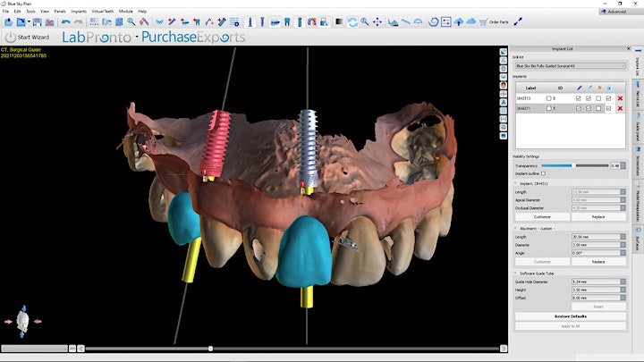Viewport: 644px width, 362px height.
Task: Click the face portrait icon in view strip
Action: coord(504,86)
